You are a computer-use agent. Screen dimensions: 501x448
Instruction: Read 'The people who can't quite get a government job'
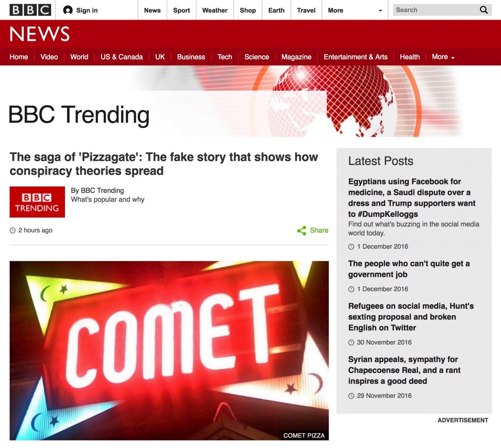click(409, 269)
